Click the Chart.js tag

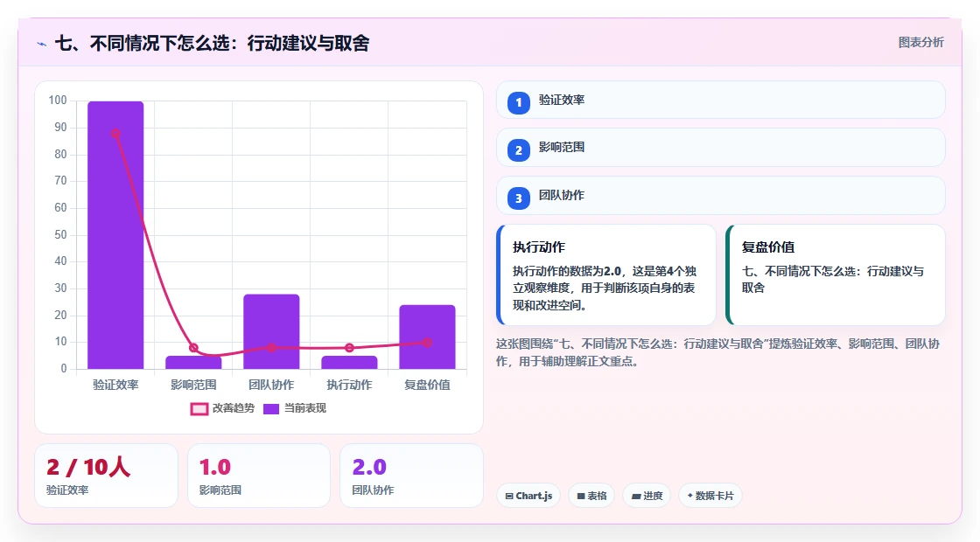point(528,496)
